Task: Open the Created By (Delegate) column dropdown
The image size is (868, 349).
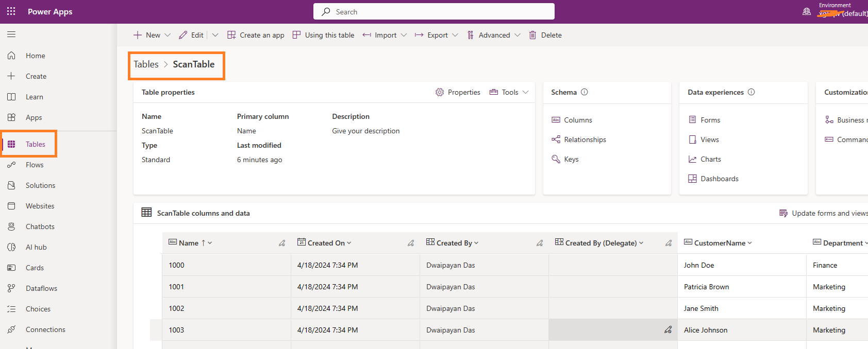Action: [x=641, y=243]
